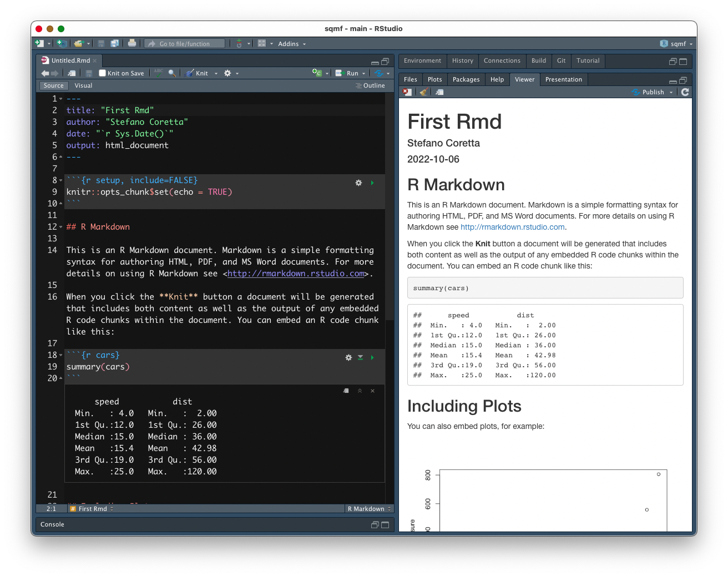Publish the rendered document

pos(648,92)
